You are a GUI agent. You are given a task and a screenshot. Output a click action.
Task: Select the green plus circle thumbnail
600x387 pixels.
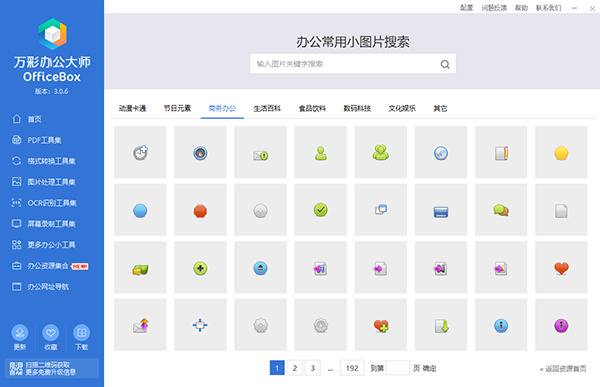tap(200, 267)
